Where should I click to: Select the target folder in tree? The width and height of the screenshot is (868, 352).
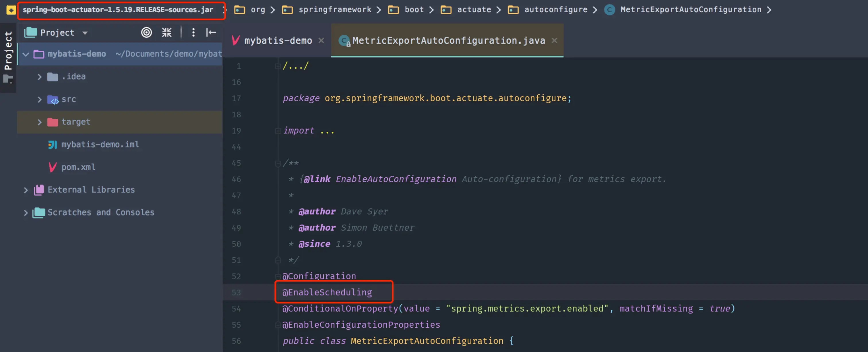tap(120, 122)
